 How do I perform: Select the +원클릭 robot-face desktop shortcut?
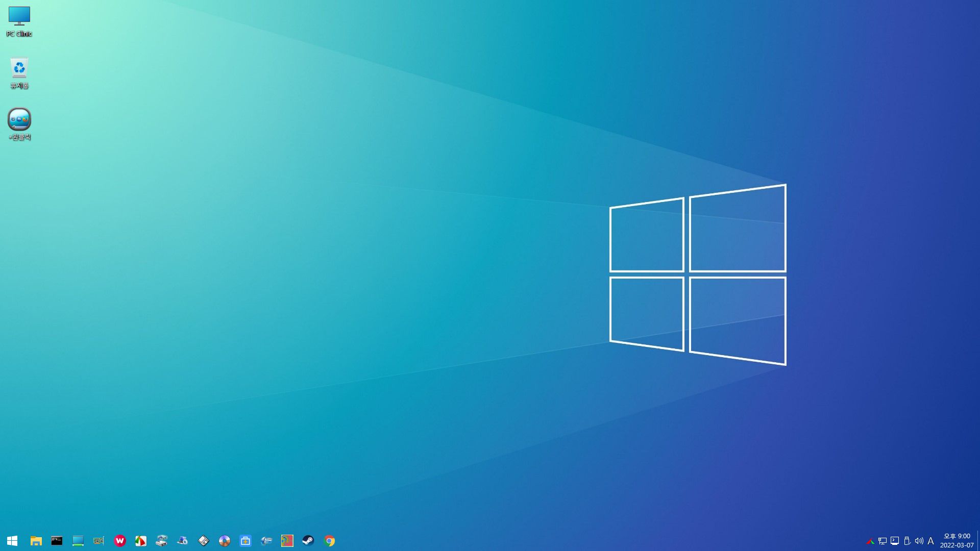[19, 124]
